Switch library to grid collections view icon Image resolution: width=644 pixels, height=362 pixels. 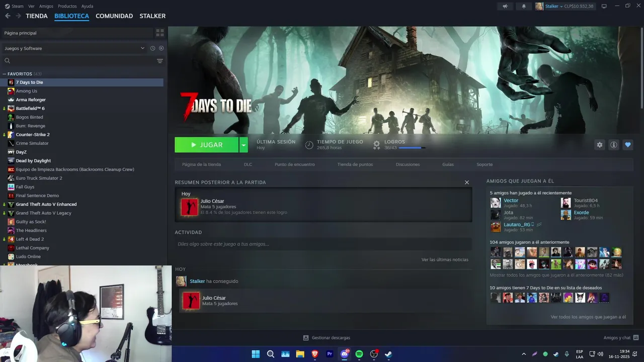click(160, 33)
